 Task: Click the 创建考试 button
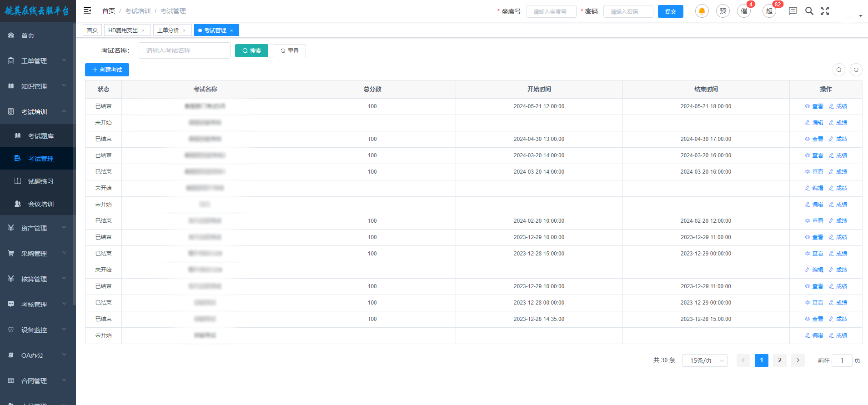coord(107,70)
